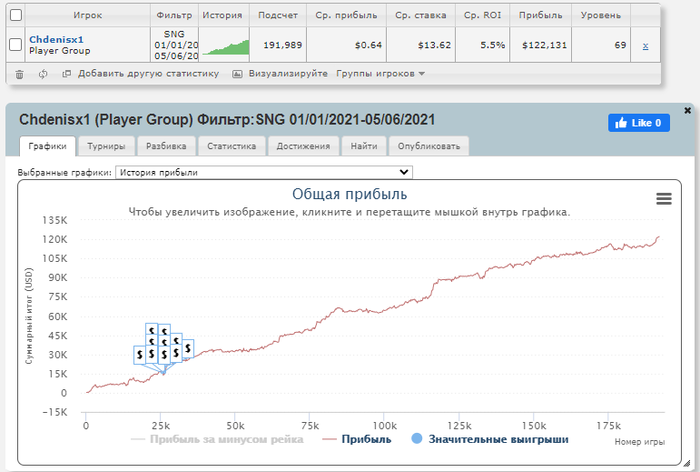Viewport: 700px width, 472px height.
Task: Sort by the Прибыль column header
Action: coord(540,15)
